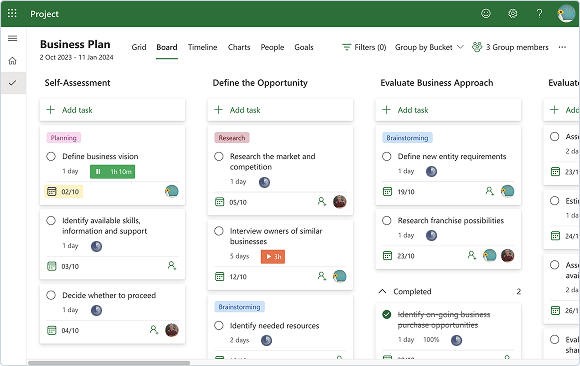Open Group by Bucket dropdown

(x=429, y=47)
